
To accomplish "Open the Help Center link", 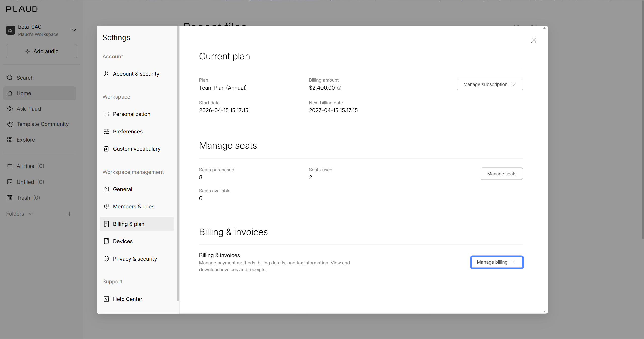I will [x=137, y=299].
